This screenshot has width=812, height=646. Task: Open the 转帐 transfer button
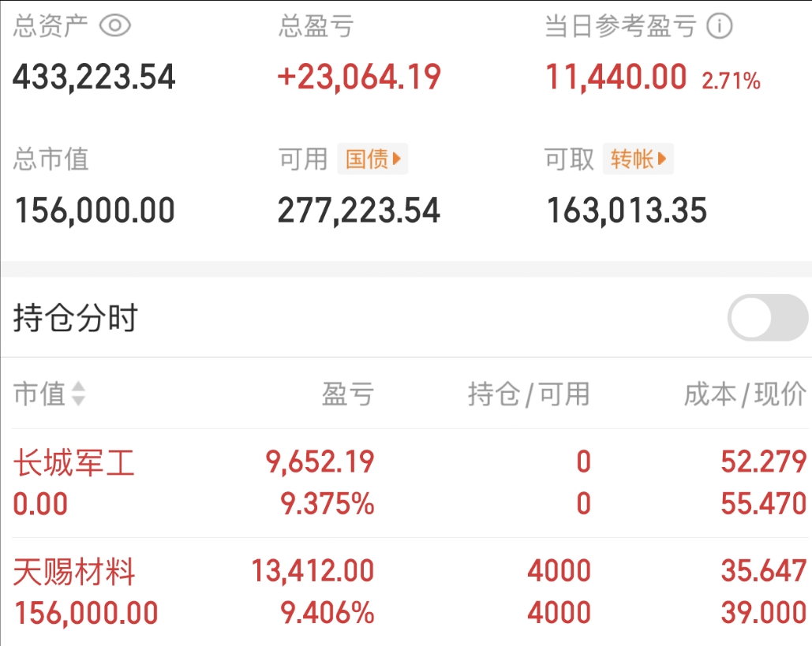tap(638, 159)
